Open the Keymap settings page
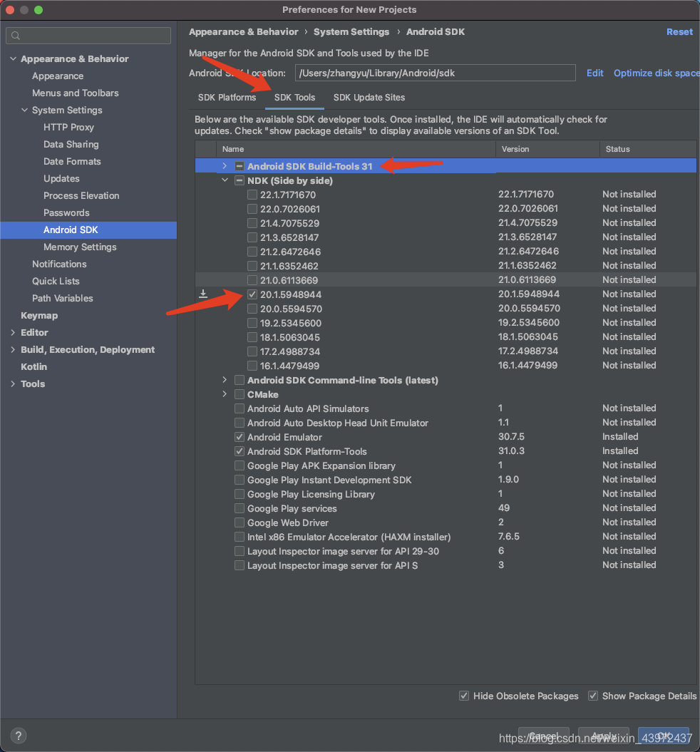The image size is (700, 752). click(39, 316)
